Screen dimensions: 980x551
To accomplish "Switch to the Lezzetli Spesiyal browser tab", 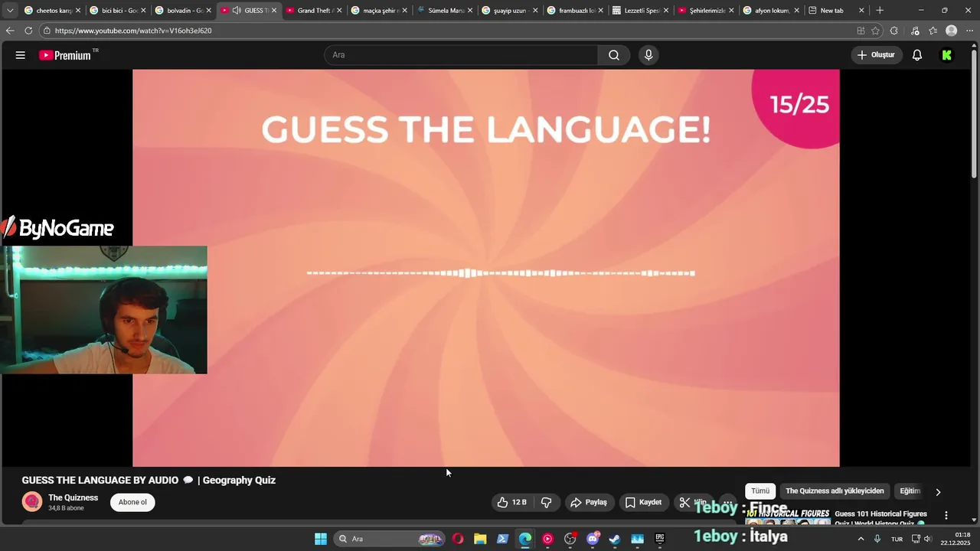I will point(640,11).
